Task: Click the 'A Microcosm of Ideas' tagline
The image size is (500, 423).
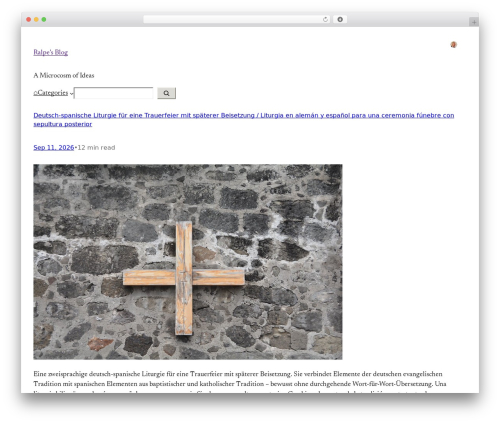Action: [64, 75]
